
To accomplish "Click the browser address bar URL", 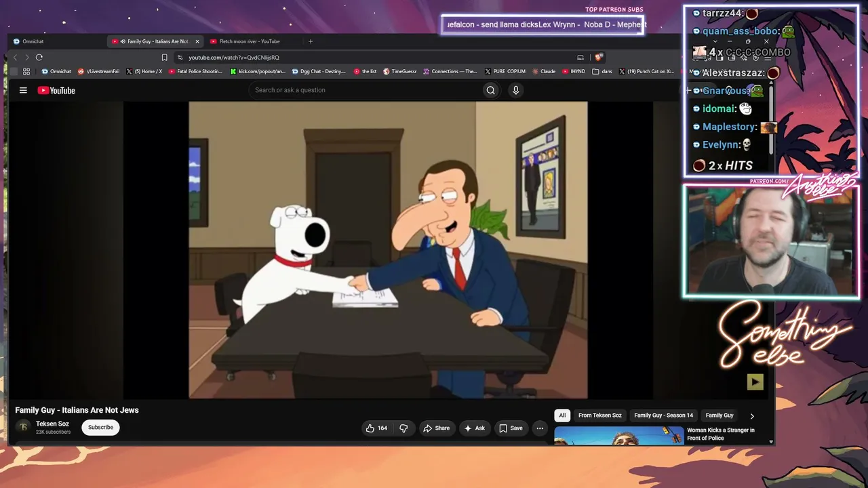I will coord(234,58).
